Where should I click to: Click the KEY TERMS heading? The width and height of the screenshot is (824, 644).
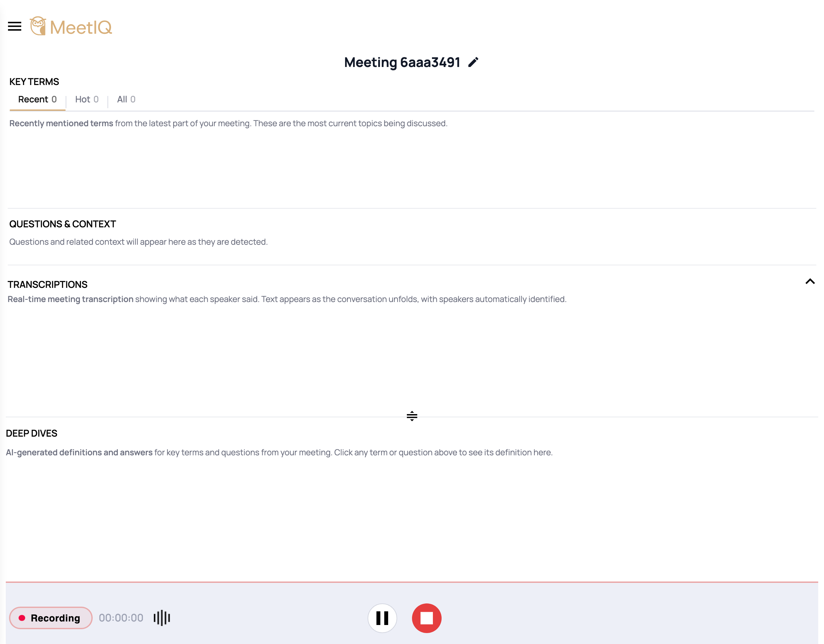pos(34,82)
